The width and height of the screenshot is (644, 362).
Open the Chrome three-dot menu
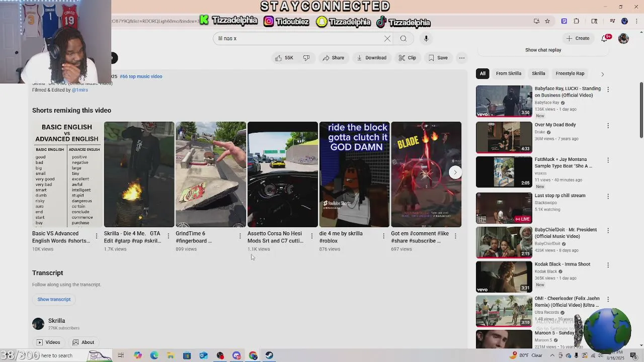point(637,21)
